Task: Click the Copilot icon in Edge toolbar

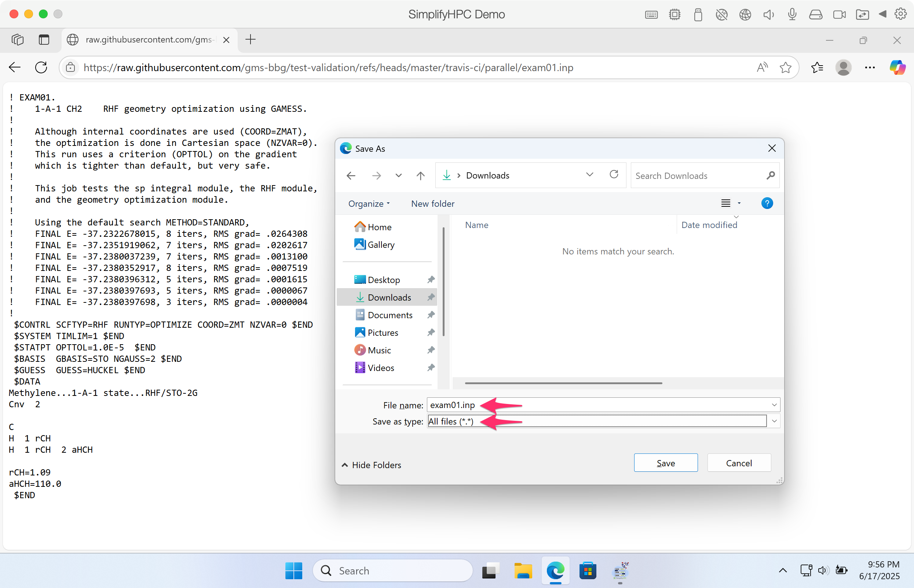Action: (897, 67)
